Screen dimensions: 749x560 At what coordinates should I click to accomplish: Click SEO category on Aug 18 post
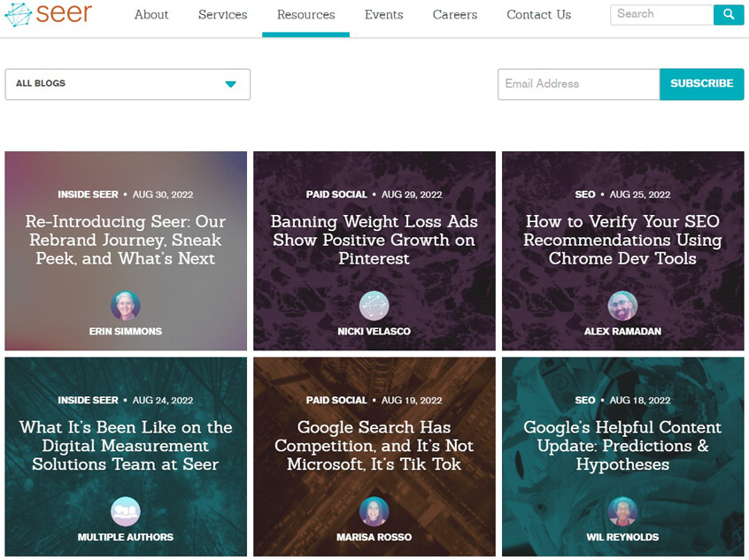pyautogui.click(x=585, y=400)
